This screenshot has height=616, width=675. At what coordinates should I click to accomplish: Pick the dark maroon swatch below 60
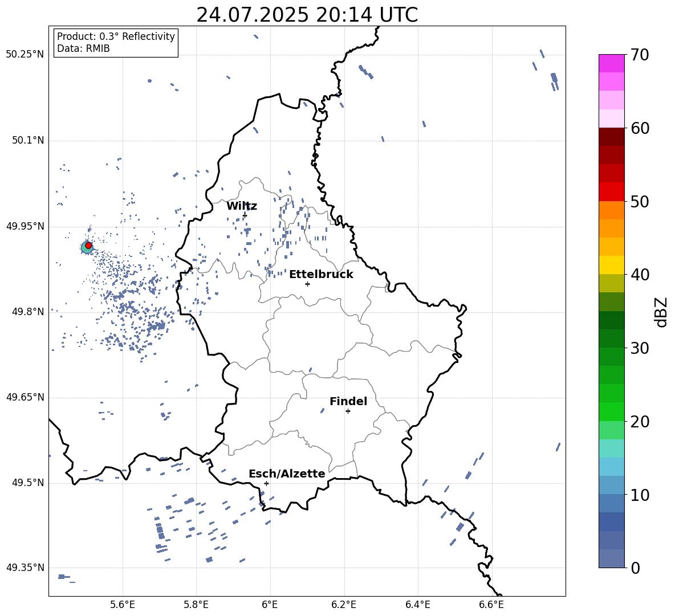[612, 137]
